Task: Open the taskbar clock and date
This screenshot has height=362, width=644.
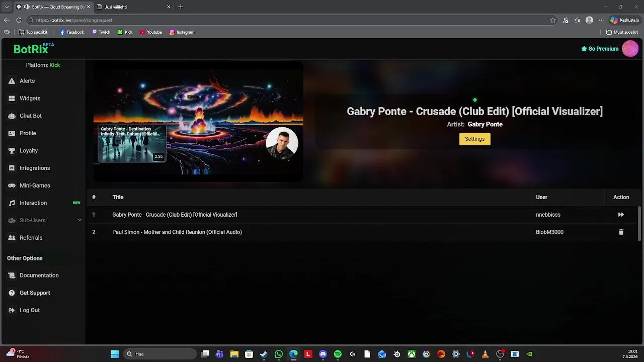Action: tap(630, 354)
